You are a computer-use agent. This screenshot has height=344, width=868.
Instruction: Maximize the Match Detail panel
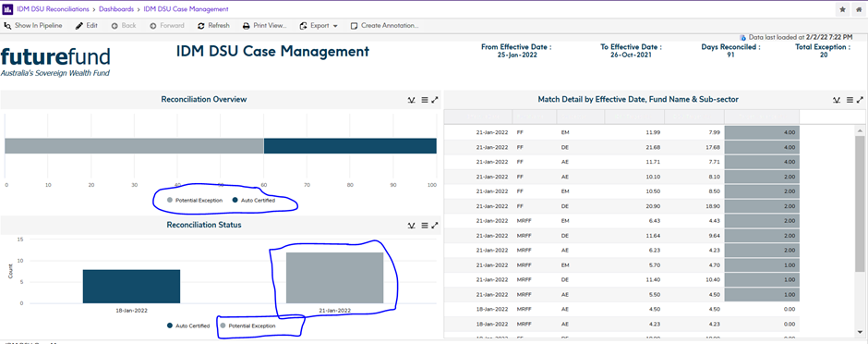860,100
